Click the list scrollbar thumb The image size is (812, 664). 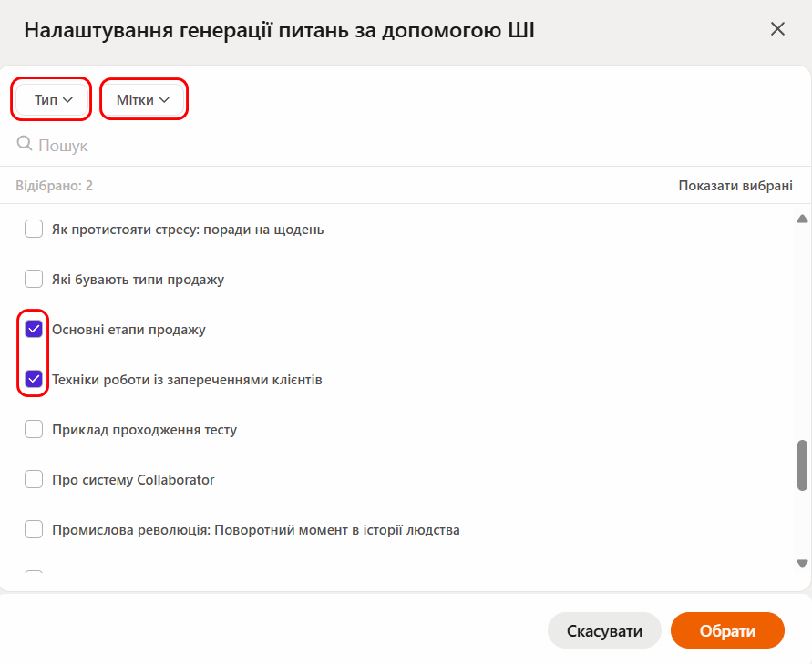pyautogui.click(x=803, y=465)
